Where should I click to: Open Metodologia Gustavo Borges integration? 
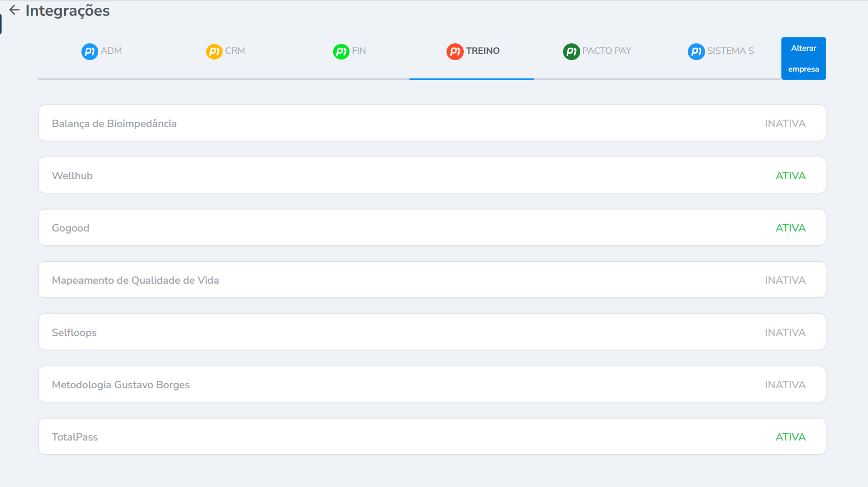coord(121,385)
